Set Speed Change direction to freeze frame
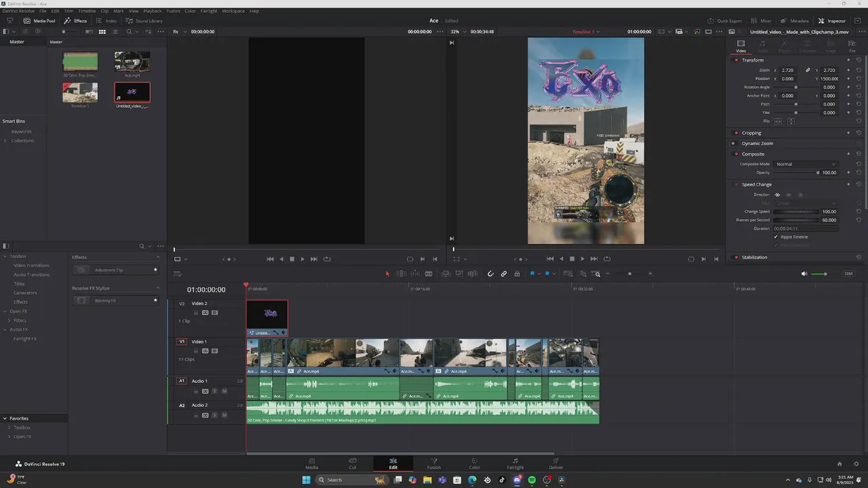 800,195
